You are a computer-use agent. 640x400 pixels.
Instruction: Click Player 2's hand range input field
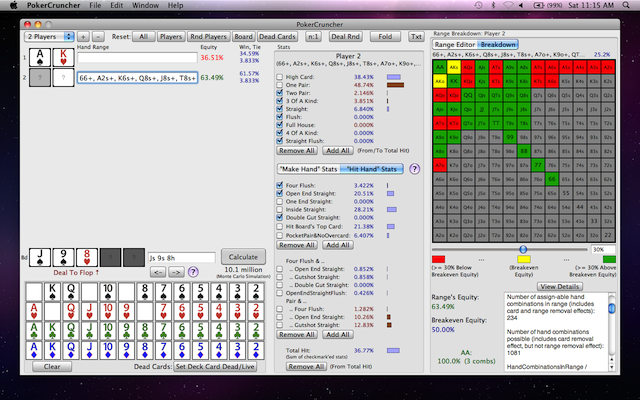pyautogui.click(x=138, y=78)
